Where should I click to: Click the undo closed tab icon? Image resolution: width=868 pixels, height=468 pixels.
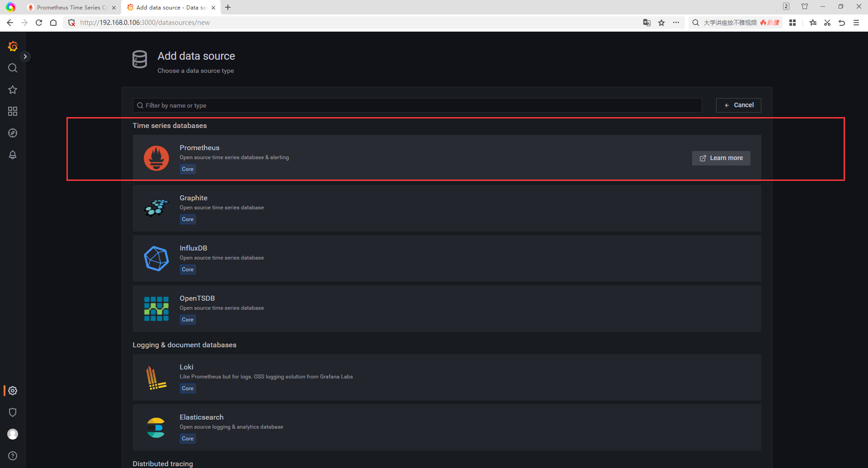tap(842, 23)
